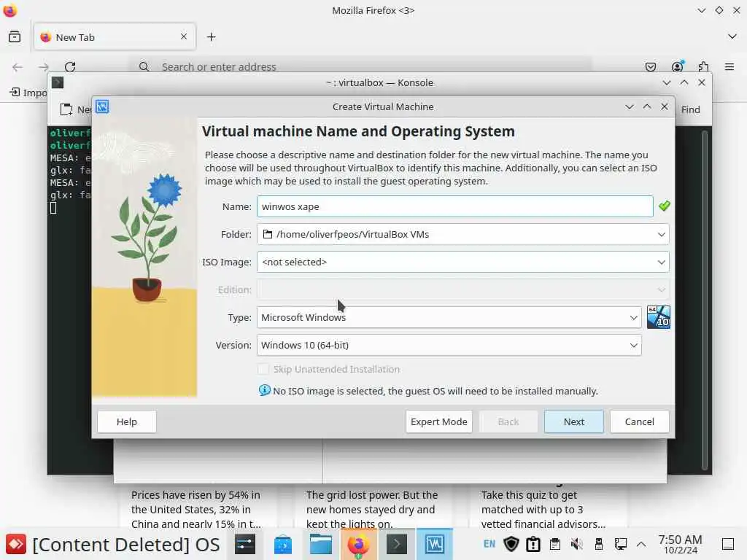The image size is (747, 560).
Task: Open the file manager from the taskbar
Action: (321, 544)
